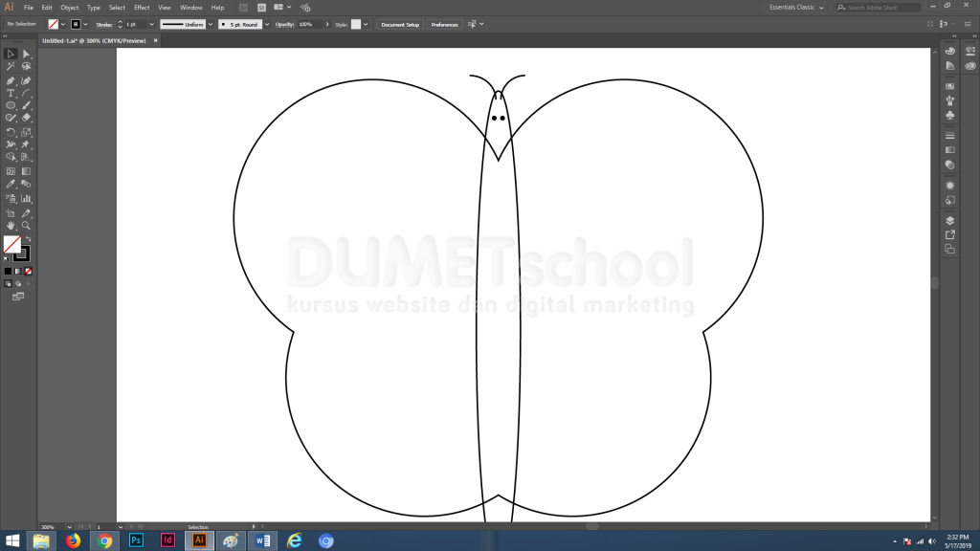Select the Paintbrush tool

point(26,105)
